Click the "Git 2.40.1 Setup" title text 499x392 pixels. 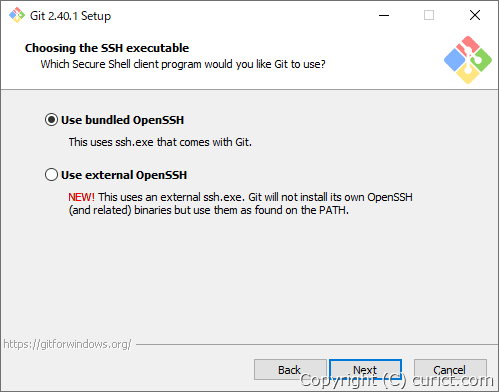(x=70, y=16)
